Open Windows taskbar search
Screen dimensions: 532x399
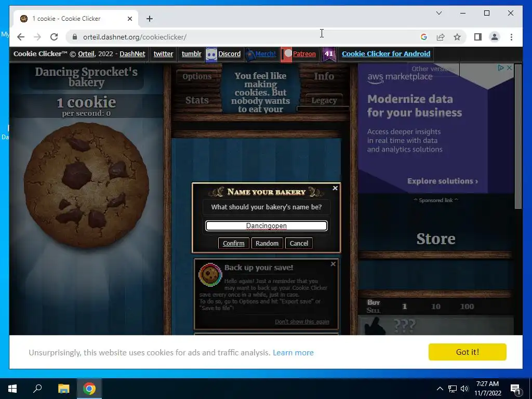(37, 389)
